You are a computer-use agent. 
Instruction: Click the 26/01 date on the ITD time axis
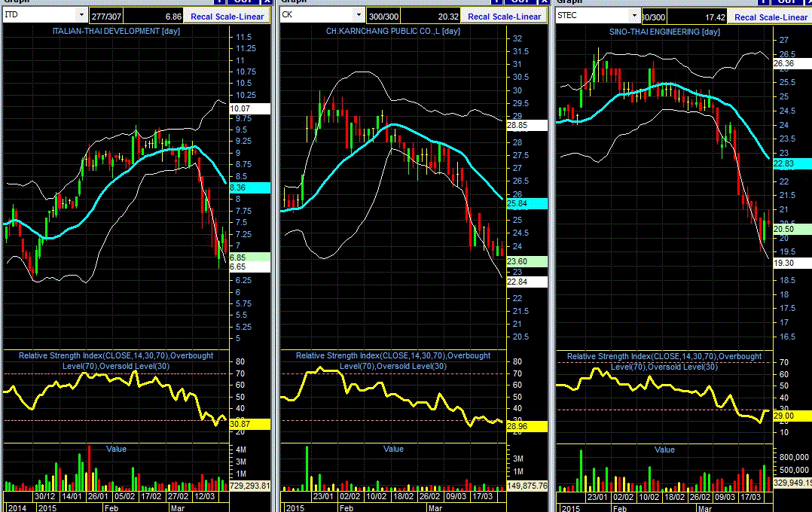click(98, 496)
